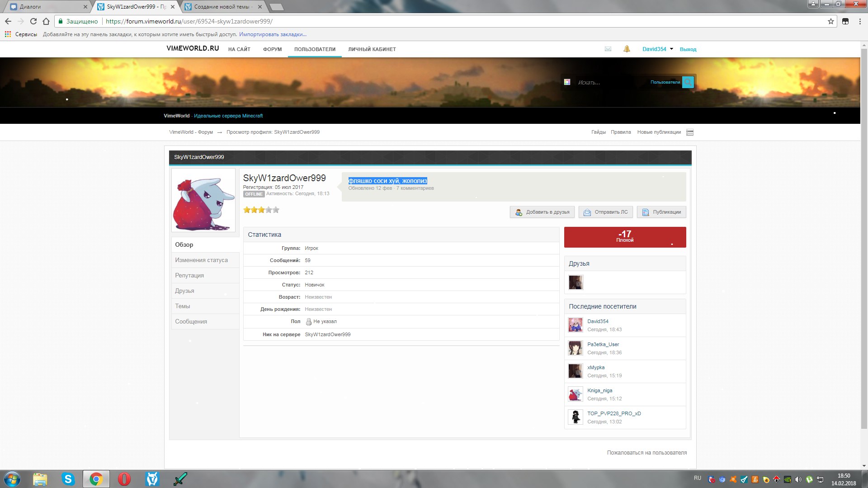This screenshot has height=488, width=868.
Task: Click the forum view switcher icon beside Новые публикации
Action: click(x=690, y=132)
